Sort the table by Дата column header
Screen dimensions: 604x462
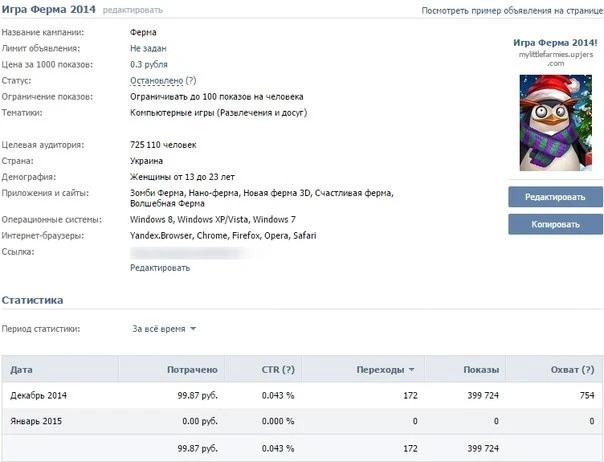(x=21, y=370)
